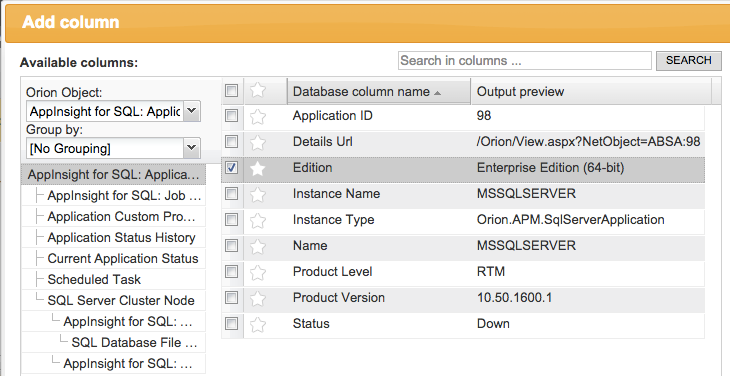This screenshot has height=376, width=730.
Task: Select AppInsight for SQL: Job tree node
Action: [124, 196]
